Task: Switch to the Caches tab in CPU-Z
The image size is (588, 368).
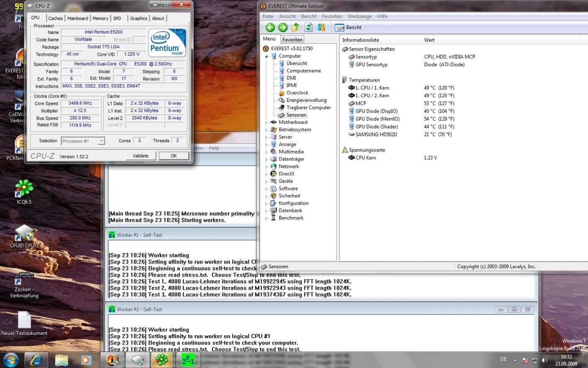Action: click(x=55, y=18)
